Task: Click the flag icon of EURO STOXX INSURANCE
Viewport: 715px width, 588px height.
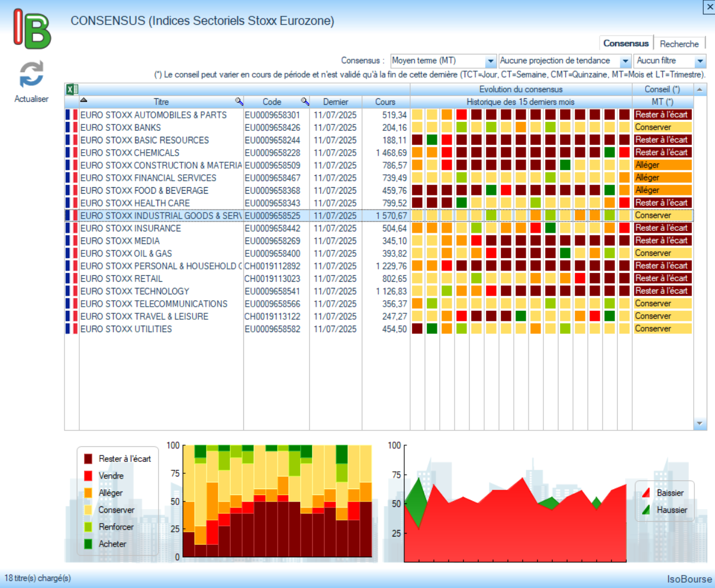Action: 72,228
